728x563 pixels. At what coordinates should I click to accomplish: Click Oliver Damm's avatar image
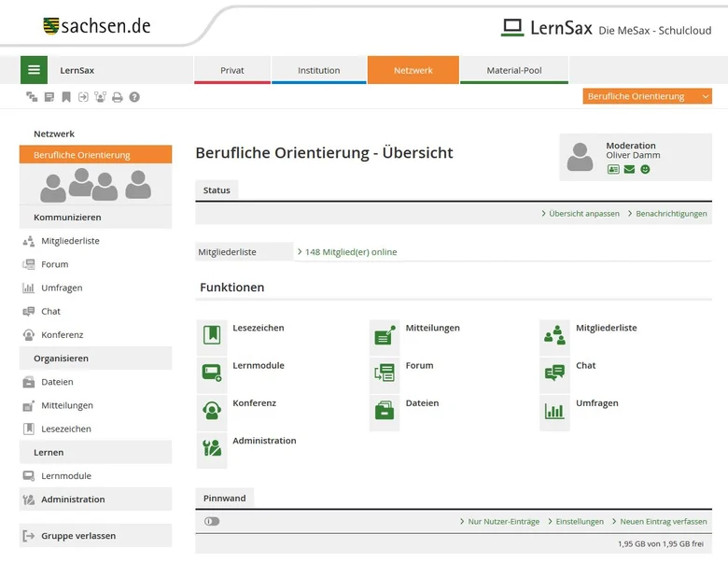580,157
